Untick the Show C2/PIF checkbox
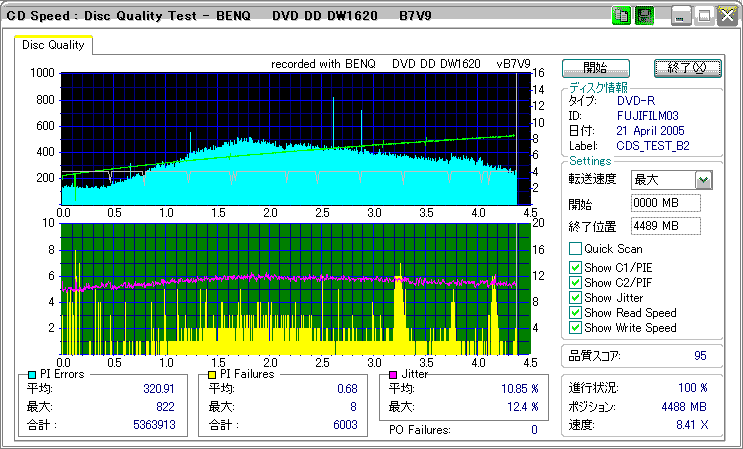Image resolution: width=743 pixels, height=449 pixels. (x=575, y=283)
